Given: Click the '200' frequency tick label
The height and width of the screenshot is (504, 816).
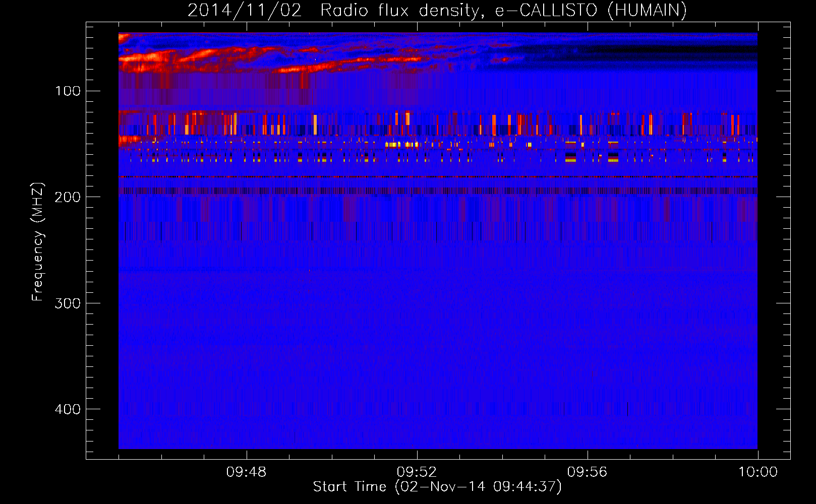Looking at the screenshot, I should 68,197.
